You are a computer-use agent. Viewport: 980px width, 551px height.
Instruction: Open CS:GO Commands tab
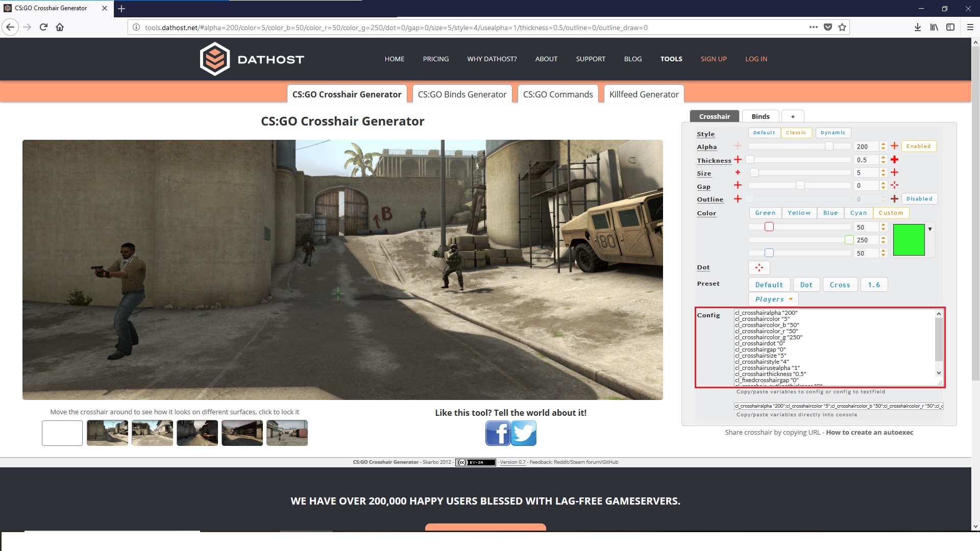point(557,94)
